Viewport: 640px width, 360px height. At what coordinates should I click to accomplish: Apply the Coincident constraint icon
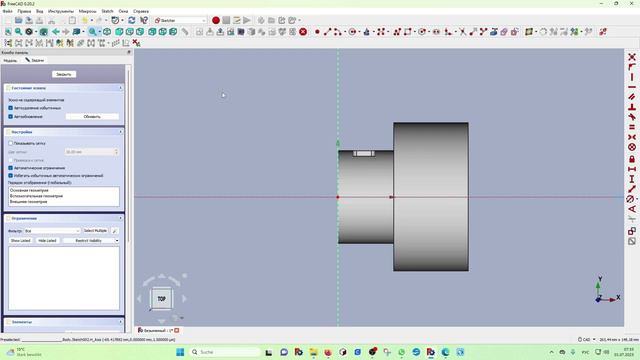tap(631, 57)
